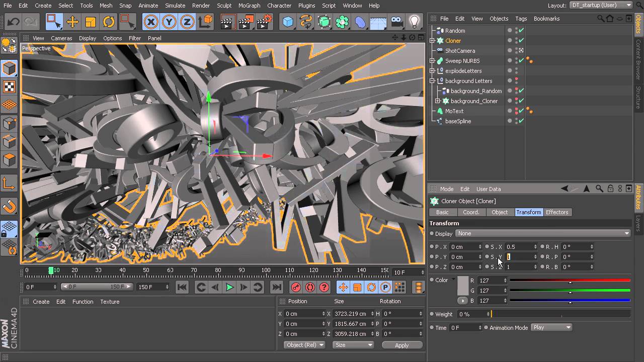Select the Live Selection tool
This screenshot has width=644, height=362.
[53, 22]
